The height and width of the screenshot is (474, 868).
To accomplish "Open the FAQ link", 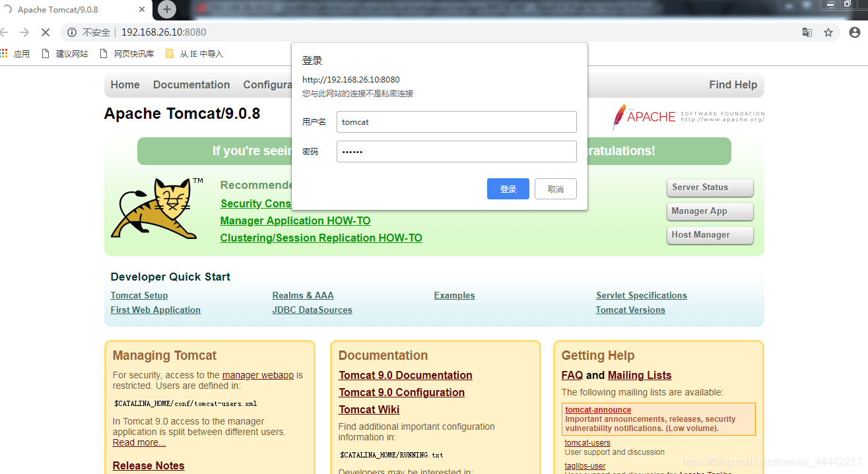I will pyautogui.click(x=572, y=375).
